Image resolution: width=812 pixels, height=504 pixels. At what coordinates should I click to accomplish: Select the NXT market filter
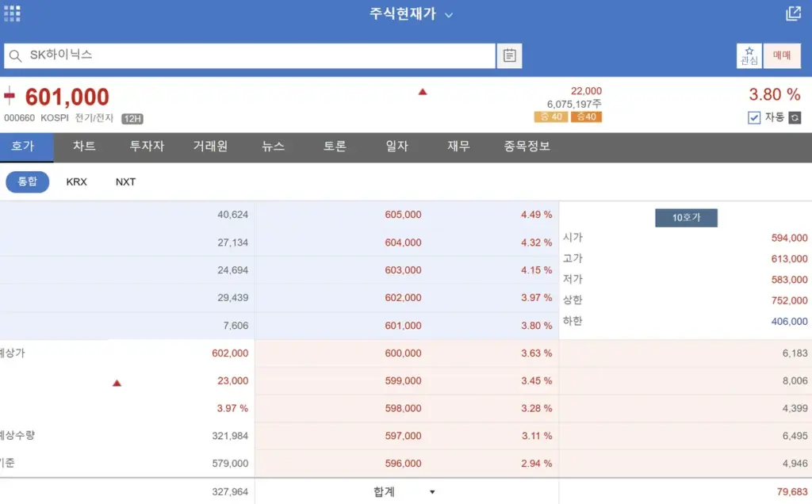[x=125, y=182]
